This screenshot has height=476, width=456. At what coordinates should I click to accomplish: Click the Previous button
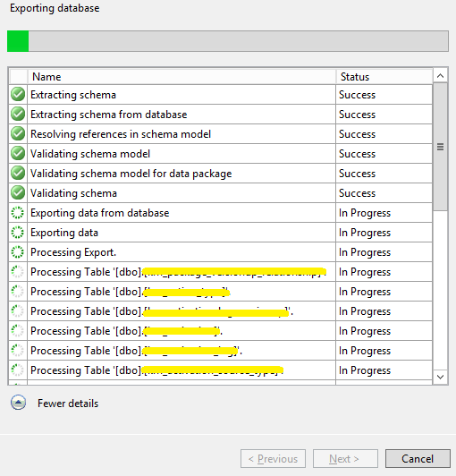point(273,459)
